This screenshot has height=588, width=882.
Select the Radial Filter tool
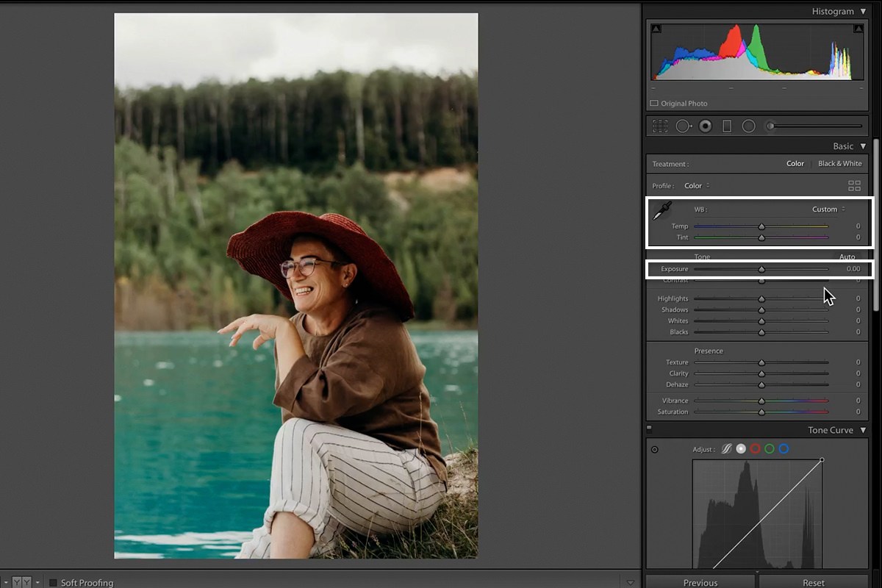coord(748,126)
